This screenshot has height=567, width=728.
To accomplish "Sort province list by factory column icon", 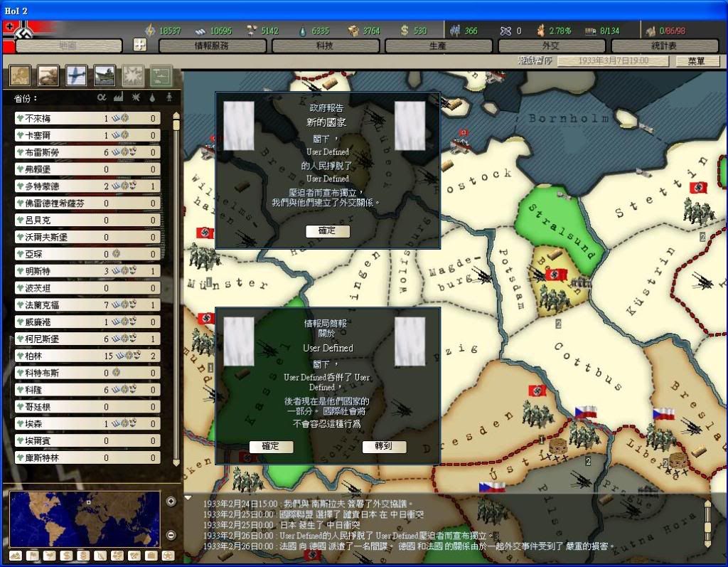I will [119, 97].
